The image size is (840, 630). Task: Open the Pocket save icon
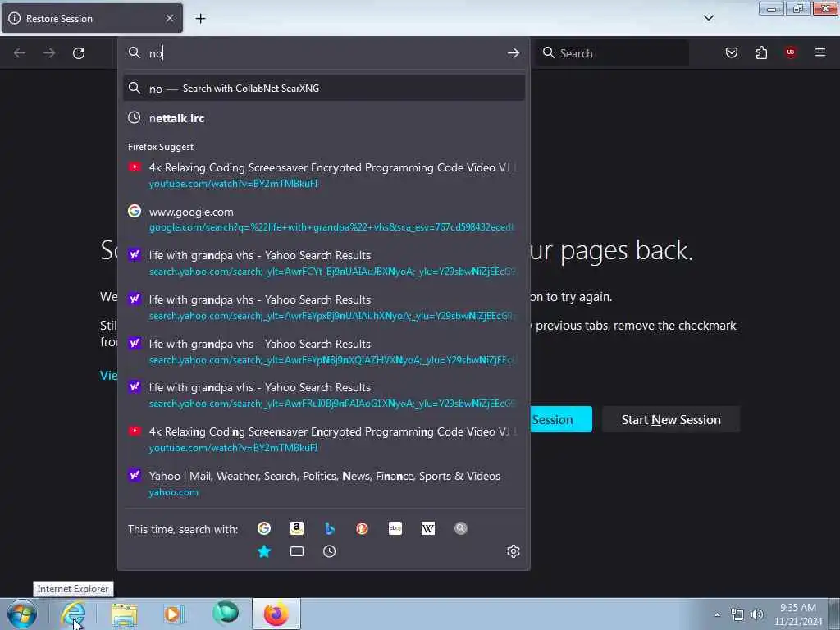pos(731,52)
